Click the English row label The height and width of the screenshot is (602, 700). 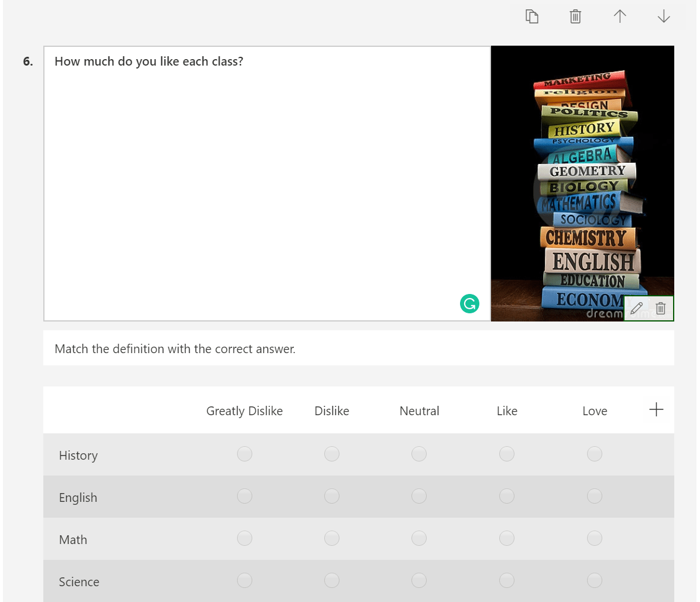tap(78, 498)
